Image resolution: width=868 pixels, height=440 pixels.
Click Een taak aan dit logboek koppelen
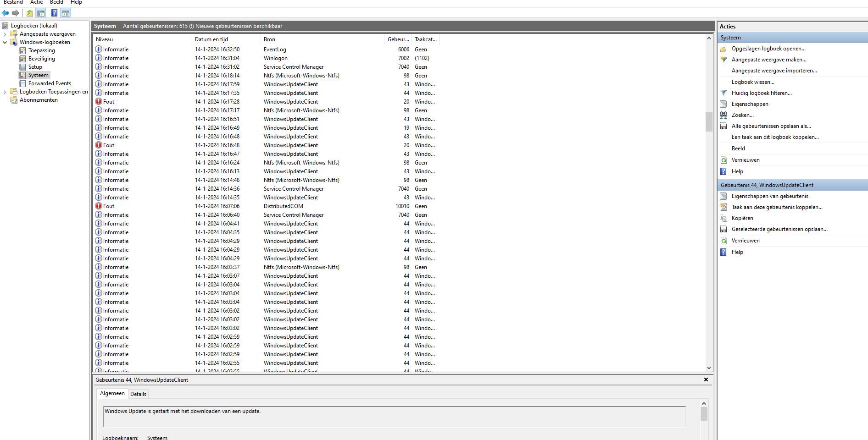[x=775, y=137]
